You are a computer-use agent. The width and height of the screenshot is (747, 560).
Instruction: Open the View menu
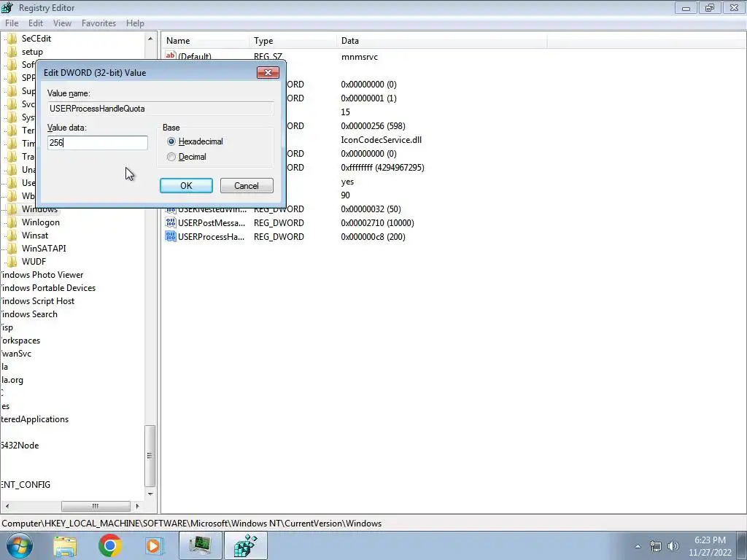62,23
